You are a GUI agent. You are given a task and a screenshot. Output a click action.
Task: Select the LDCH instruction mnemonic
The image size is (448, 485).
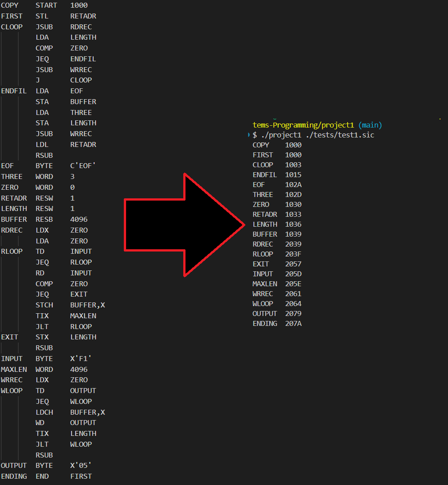pyautogui.click(x=44, y=412)
